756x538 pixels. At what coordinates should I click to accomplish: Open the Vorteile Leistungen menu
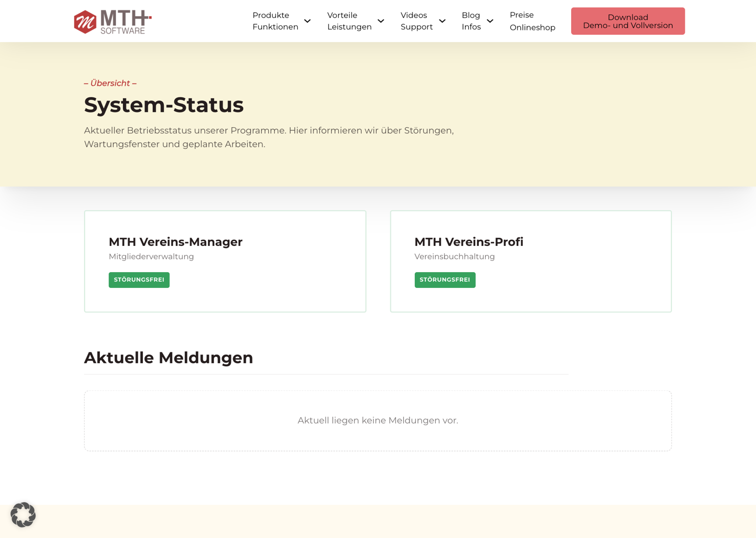(x=350, y=21)
